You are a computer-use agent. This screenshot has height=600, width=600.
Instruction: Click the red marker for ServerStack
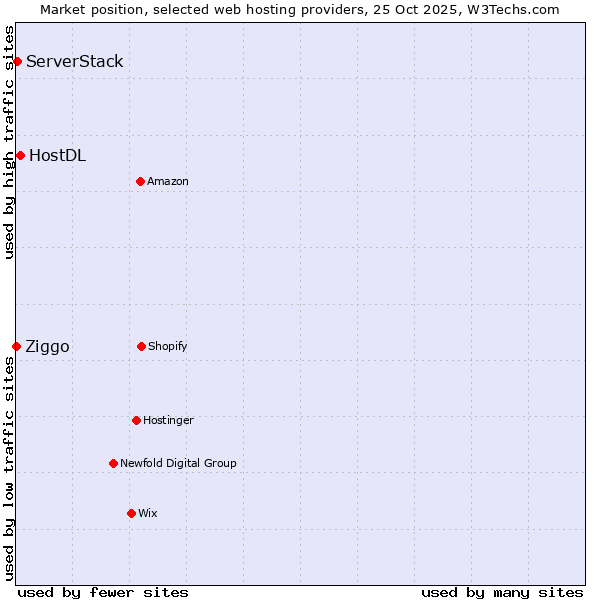pos(17,62)
